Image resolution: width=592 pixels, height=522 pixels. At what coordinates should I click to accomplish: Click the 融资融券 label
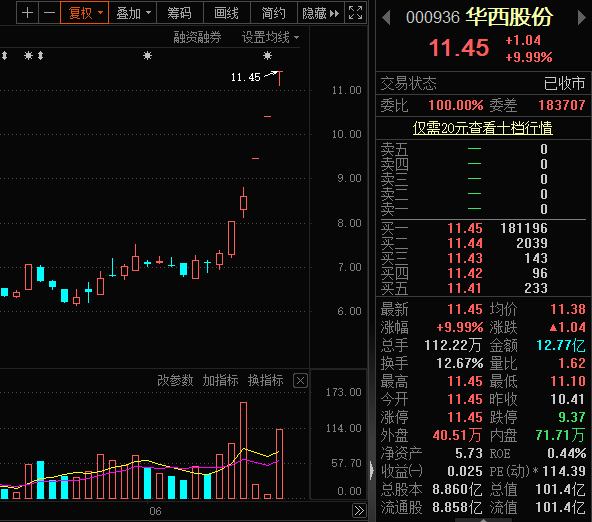coord(197,37)
